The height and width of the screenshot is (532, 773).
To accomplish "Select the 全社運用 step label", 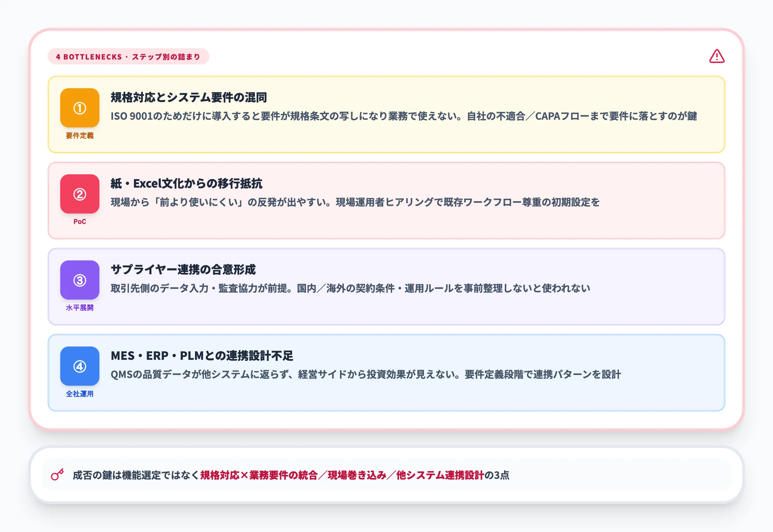I will [79, 394].
